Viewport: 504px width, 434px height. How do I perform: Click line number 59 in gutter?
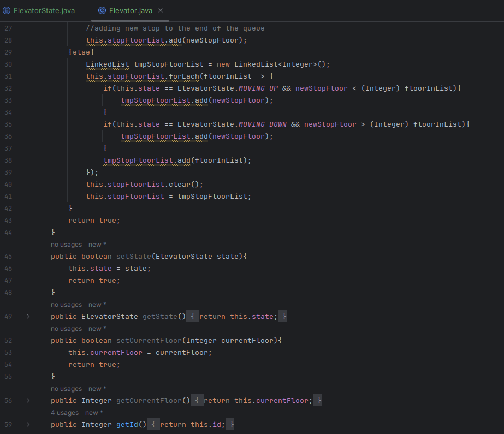tap(8, 425)
